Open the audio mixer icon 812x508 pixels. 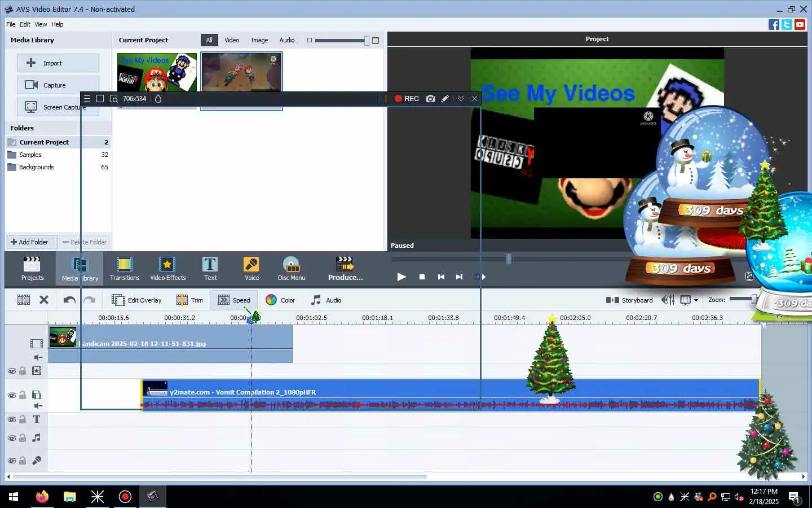pyautogui.click(x=668, y=300)
